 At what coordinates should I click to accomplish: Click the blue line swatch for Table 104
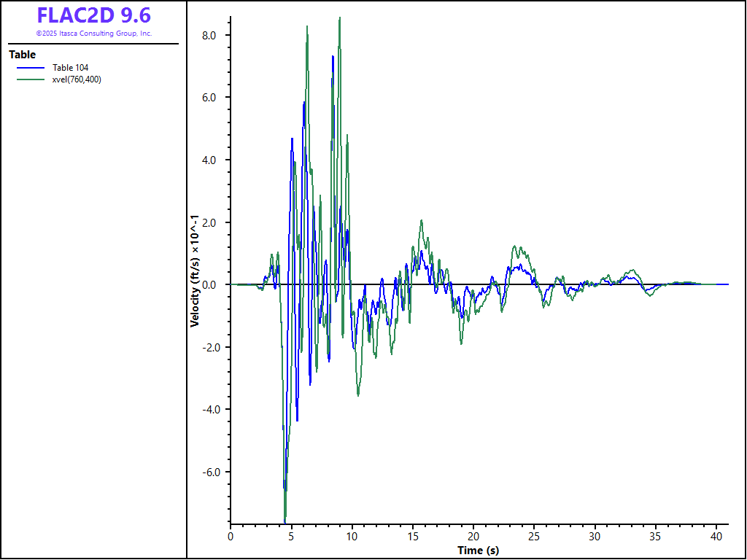point(30,68)
